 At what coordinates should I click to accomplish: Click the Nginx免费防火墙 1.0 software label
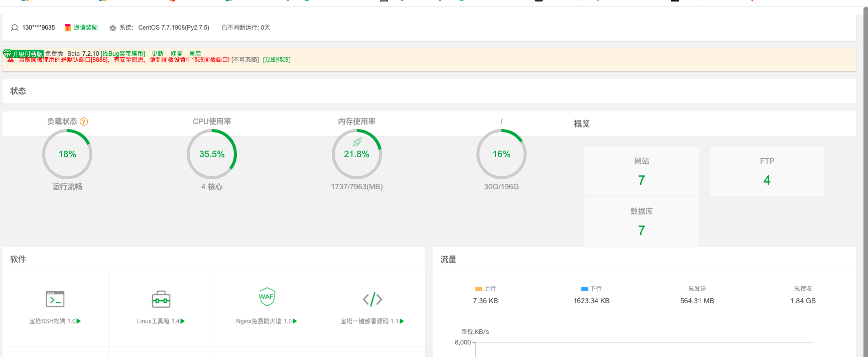pos(264,321)
